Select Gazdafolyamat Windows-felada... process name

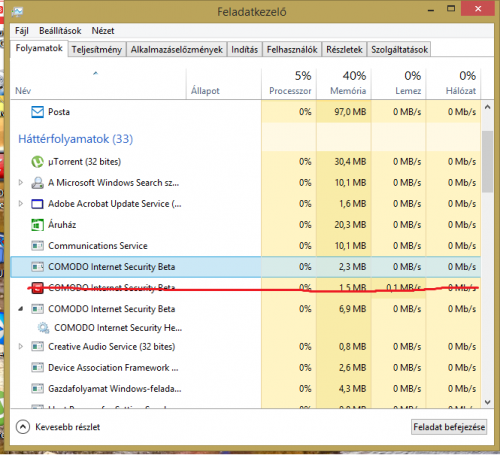tap(115, 389)
